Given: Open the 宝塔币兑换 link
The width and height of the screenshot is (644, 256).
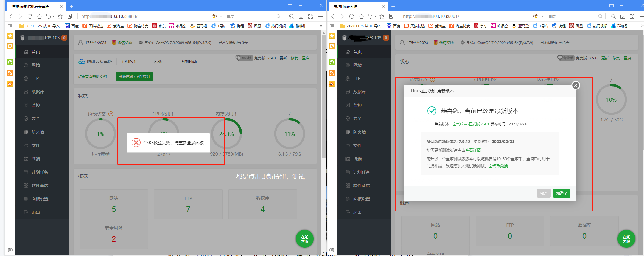Looking at the screenshot, I should point(498,166).
